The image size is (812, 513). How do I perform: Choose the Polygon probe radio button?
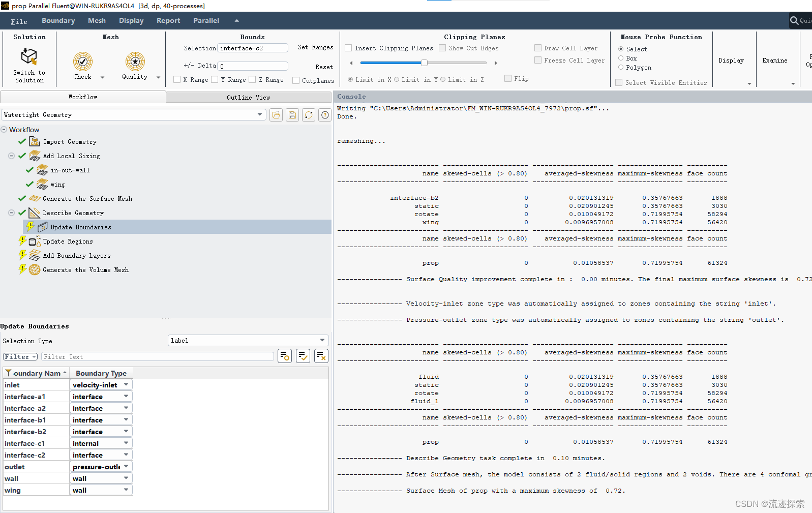point(621,67)
